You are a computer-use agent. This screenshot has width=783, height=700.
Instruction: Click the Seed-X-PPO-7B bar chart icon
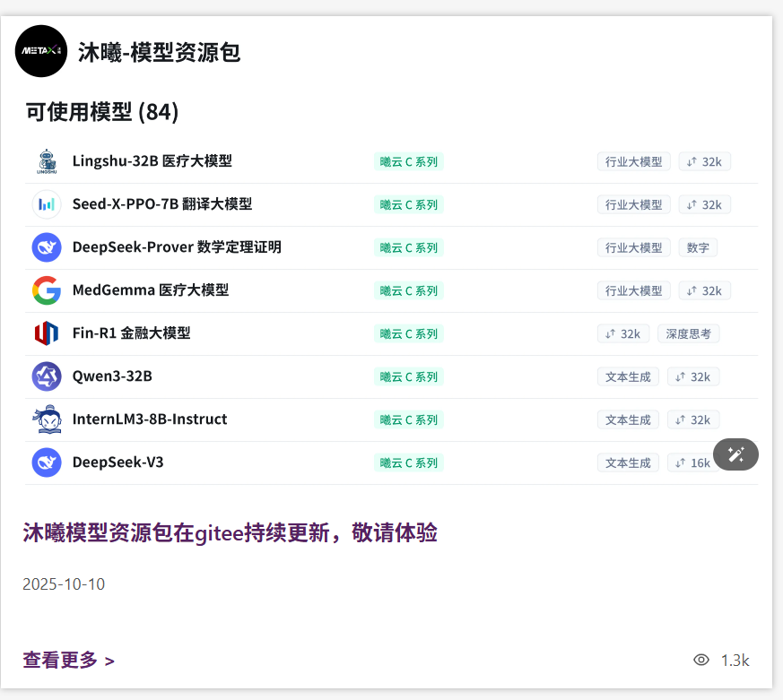coord(47,204)
